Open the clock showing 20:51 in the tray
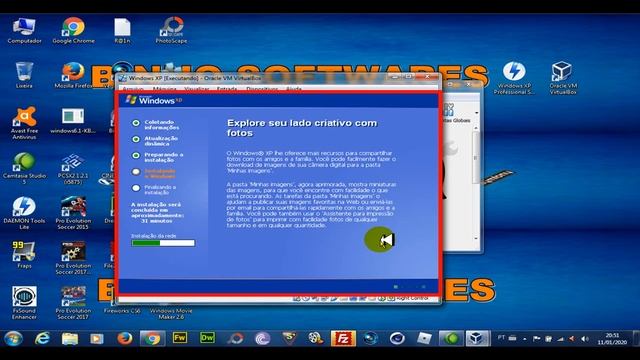 612,339
